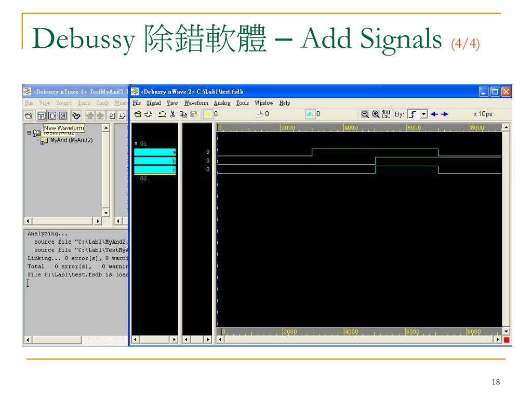The height and width of the screenshot is (399, 532).
Task: Open Waveform menu in nWave
Action: (196, 103)
